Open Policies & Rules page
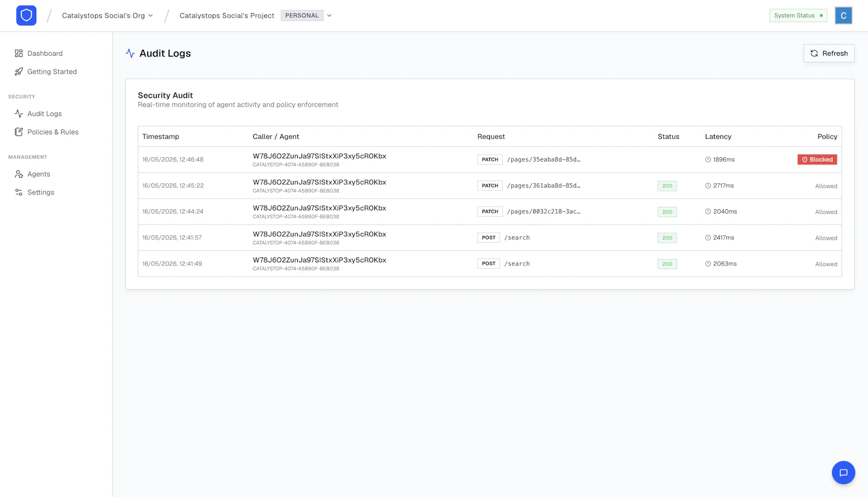Image resolution: width=868 pixels, height=497 pixels. pos(53,132)
